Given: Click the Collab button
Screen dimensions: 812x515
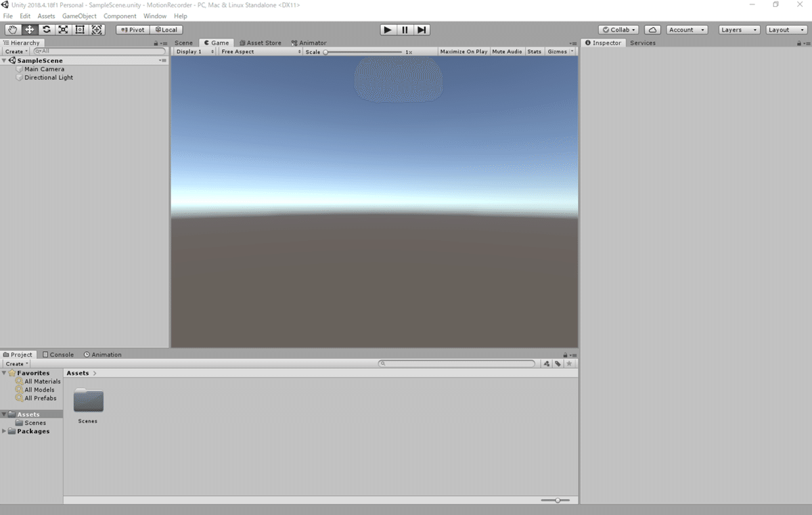Looking at the screenshot, I should [618, 29].
